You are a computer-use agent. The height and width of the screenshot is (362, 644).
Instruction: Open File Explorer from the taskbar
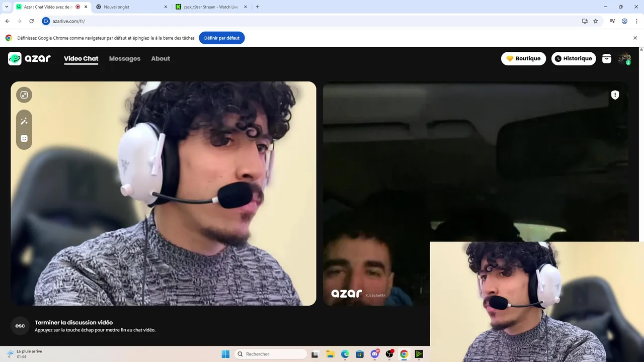tap(330, 354)
